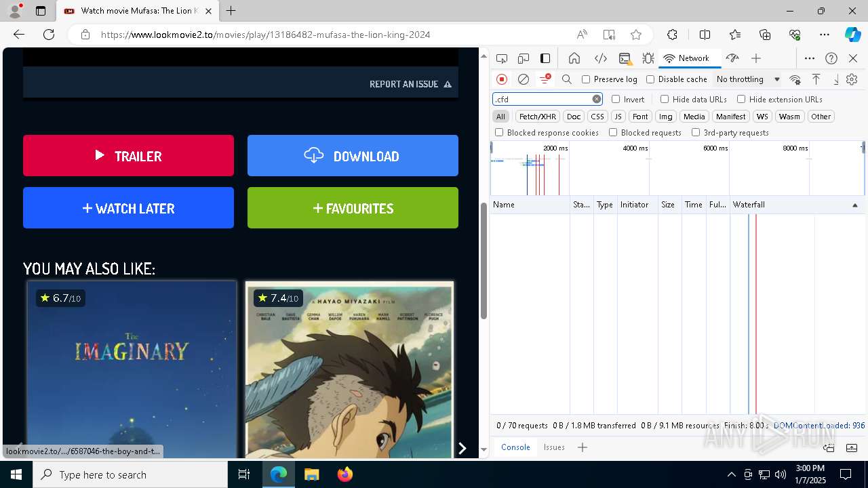The image size is (868, 488).
Task: Open Favorites list icon in Edge toolbar
Action: 735,35
